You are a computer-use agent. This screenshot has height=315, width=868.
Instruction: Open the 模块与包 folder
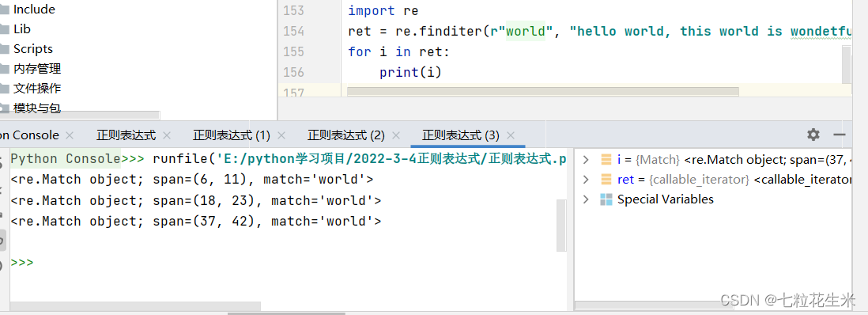pyautogui.click(x=36, y=108)
